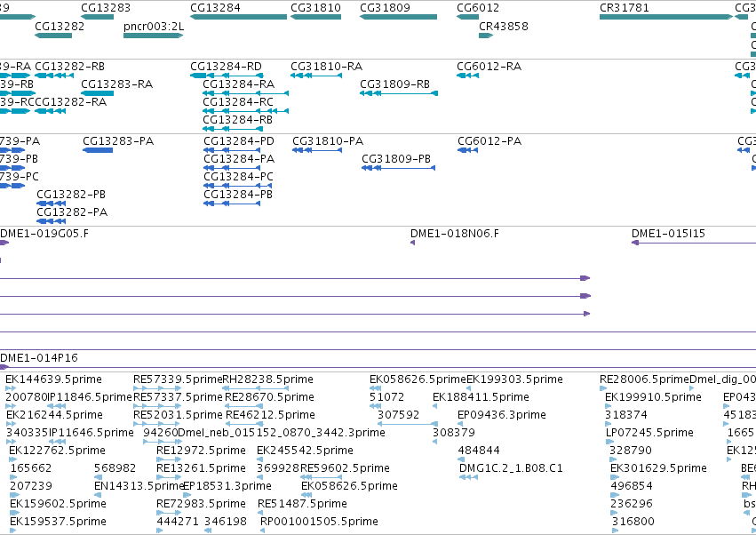Select the CG13283 gene bar
The width and height of the screenshot is (756, 535).
tap(98, 17)
